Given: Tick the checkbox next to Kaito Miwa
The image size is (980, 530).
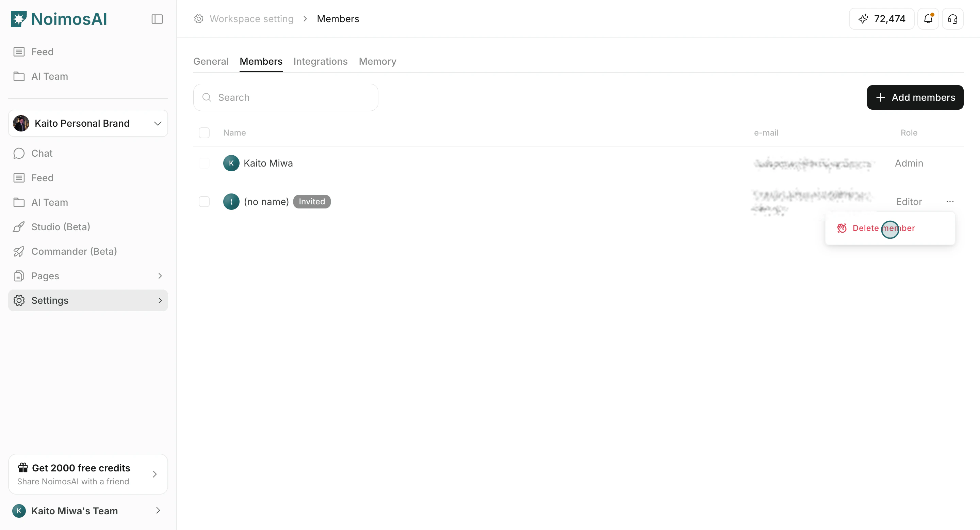Looking at the screenshot, I should [204, 163].
